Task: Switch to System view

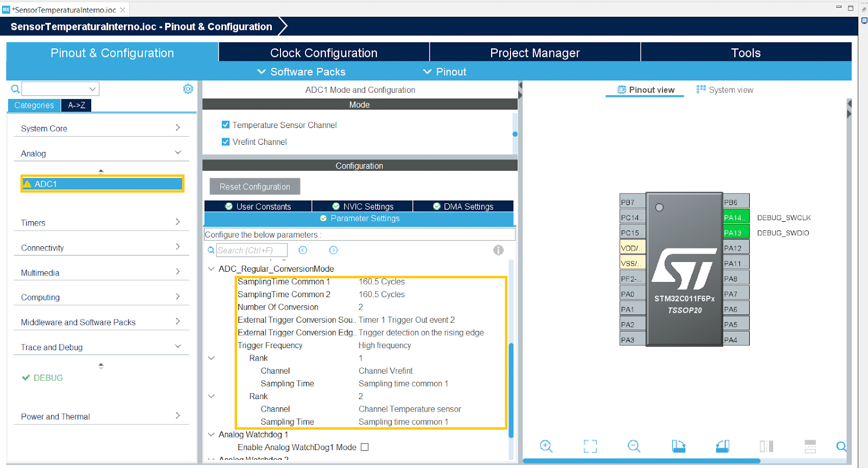Action: pyautogui.click(x=725, y=90)
